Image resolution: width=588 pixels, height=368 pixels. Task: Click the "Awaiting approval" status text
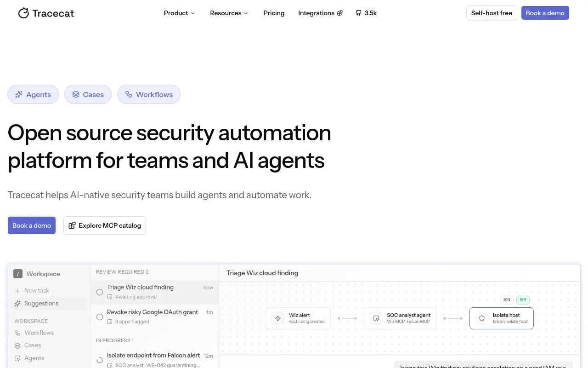tap(136, 297)
